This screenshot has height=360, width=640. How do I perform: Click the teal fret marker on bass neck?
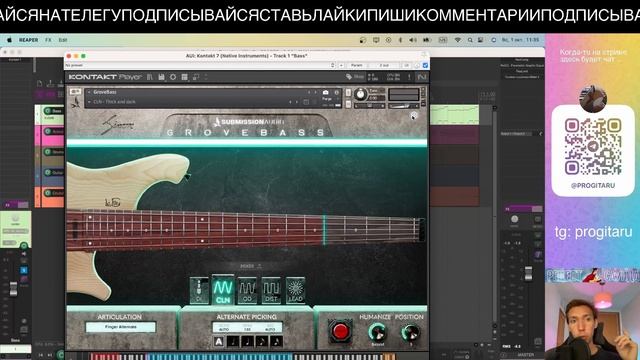[x=324, y=230]
